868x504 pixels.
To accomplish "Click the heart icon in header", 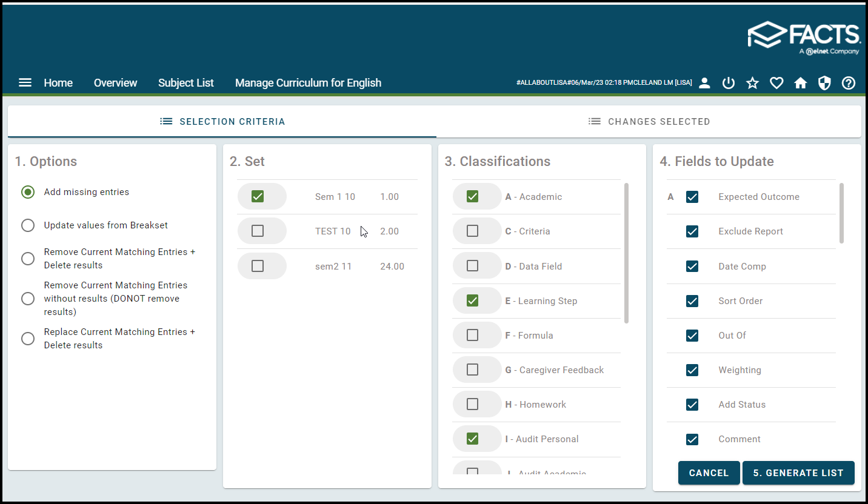I will click(x=776, y=84).
